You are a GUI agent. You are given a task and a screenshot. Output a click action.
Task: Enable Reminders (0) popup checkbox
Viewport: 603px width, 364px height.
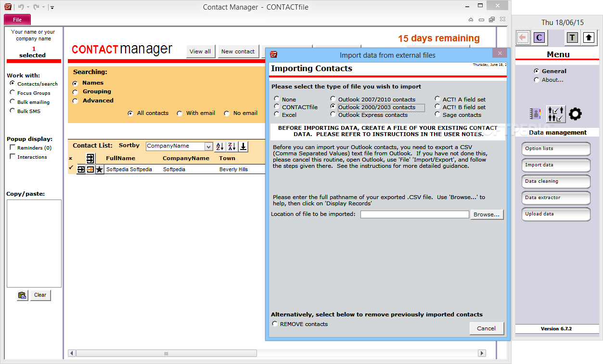click(x=13, y=148)
